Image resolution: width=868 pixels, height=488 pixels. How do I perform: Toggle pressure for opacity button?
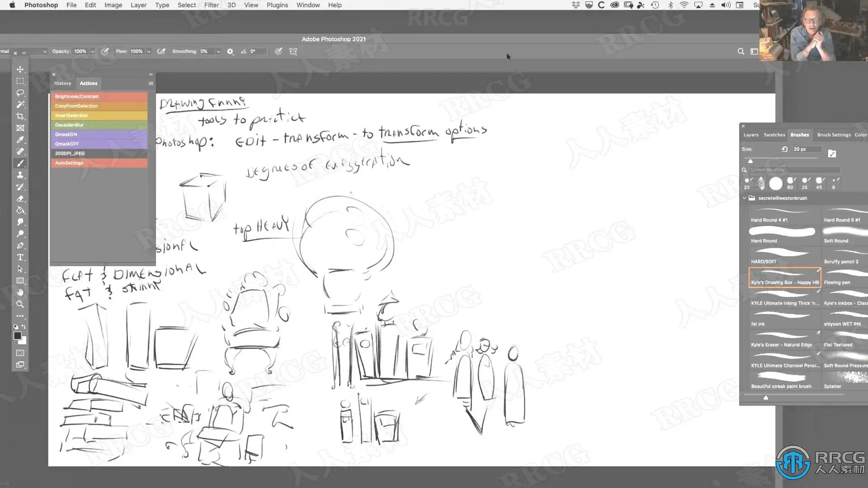[x=105, y=52]
